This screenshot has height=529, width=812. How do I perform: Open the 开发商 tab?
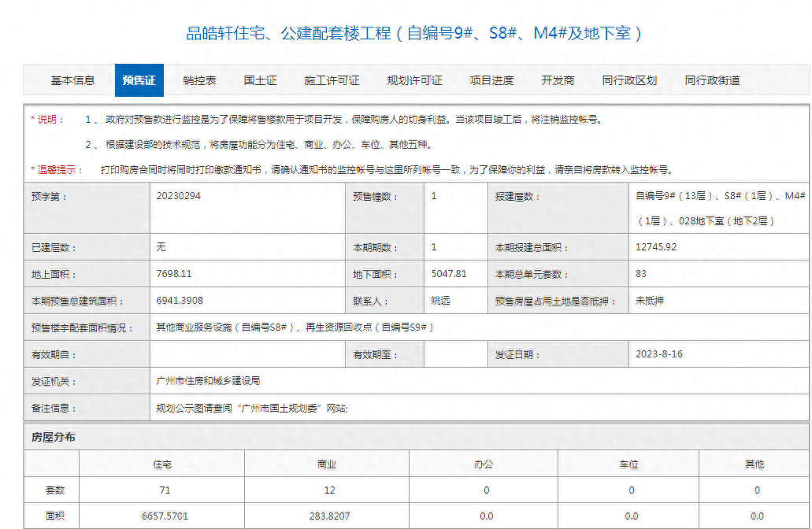click(558, 80)
